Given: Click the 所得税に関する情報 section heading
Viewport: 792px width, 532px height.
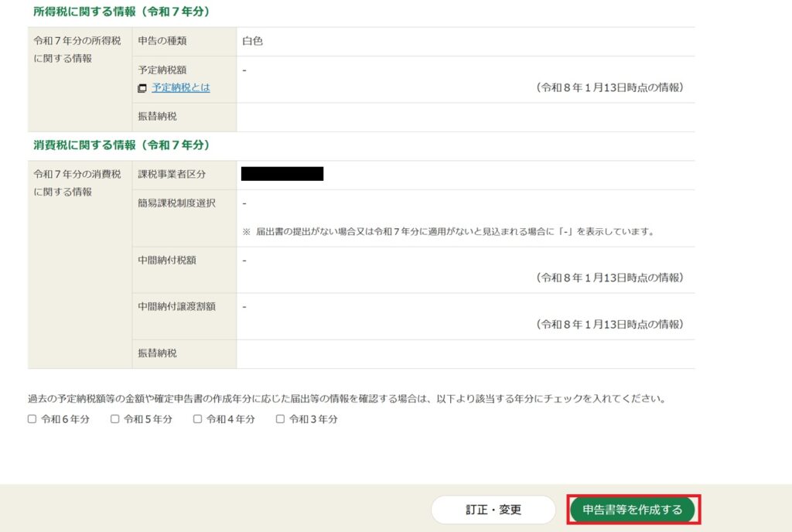Looking at the screenshot, I should point(121,12).
